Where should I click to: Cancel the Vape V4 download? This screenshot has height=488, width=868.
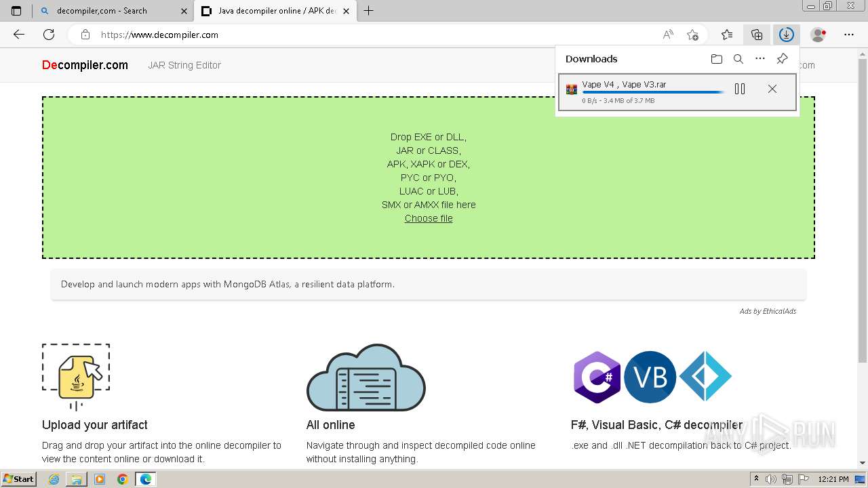(x=772, y=89)
